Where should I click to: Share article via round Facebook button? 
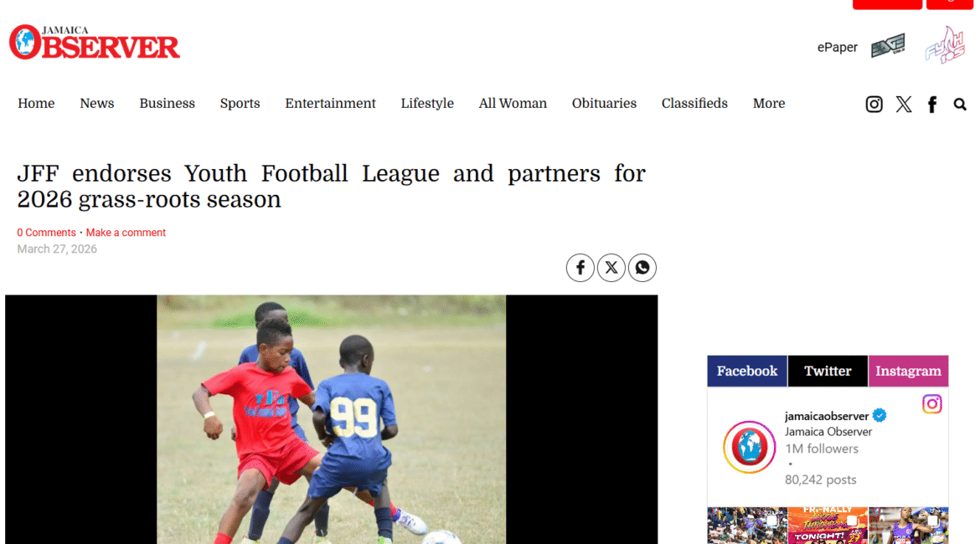[x=580, y=268]
